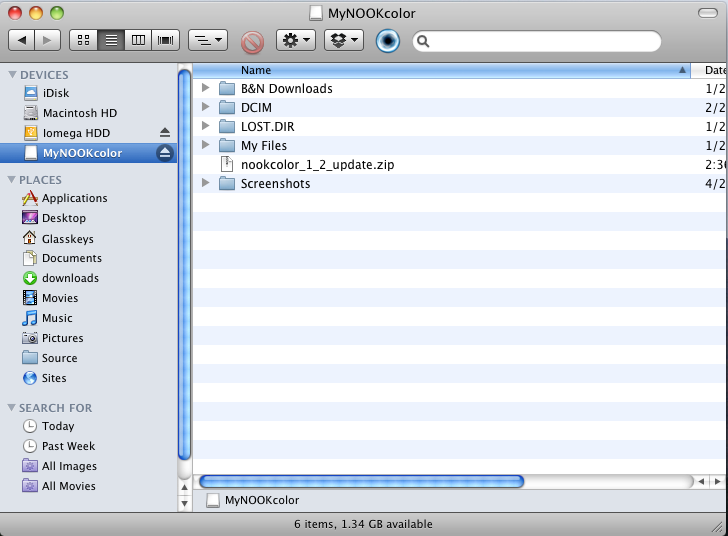Image resolution: width=728 pixels, height=536 pixels.
Task: Switch to column view in toolbar
Action: tap(139, 41)
